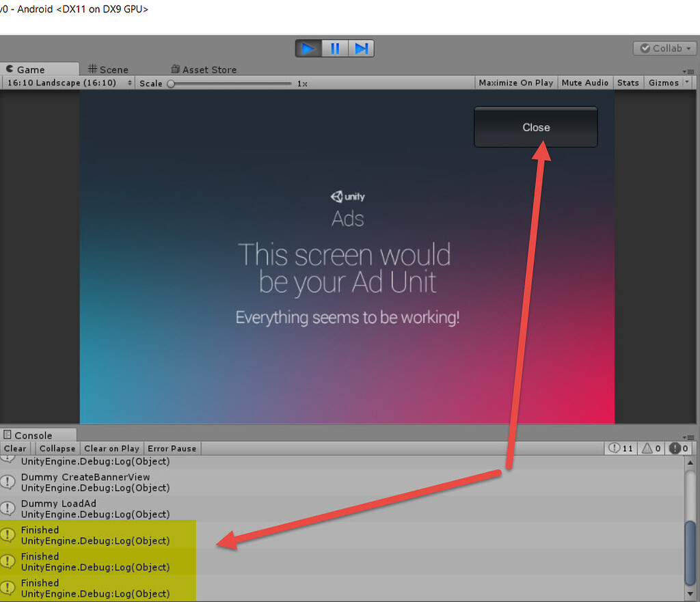The image size is (700, 602).
Task: Open the 16:10 Landscape aspect ratio dropdown
Action: pyautogui.click(x=68, y=83)
